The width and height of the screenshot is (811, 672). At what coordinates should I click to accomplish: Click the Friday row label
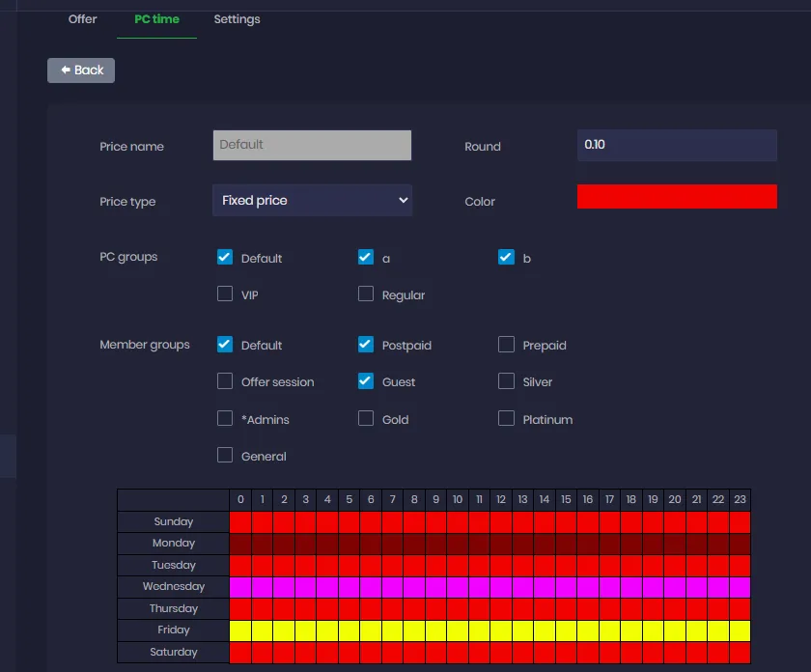pos(173,630)
